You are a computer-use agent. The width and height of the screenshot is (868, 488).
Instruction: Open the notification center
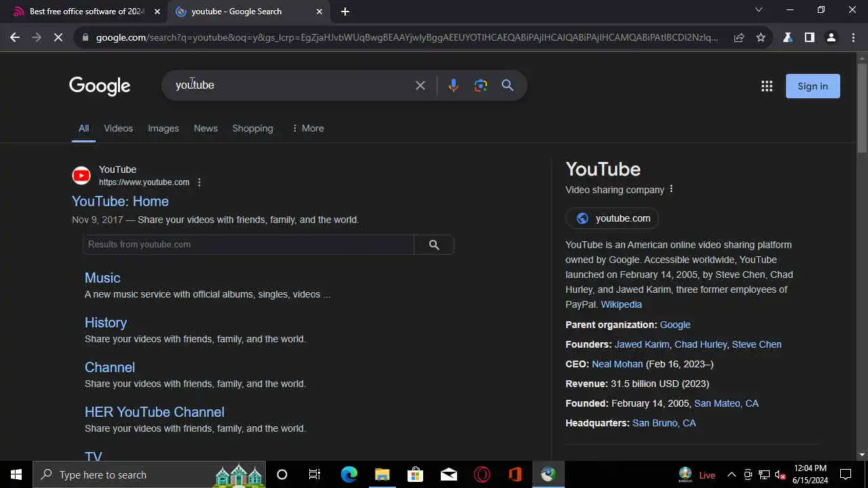[846, 474]
